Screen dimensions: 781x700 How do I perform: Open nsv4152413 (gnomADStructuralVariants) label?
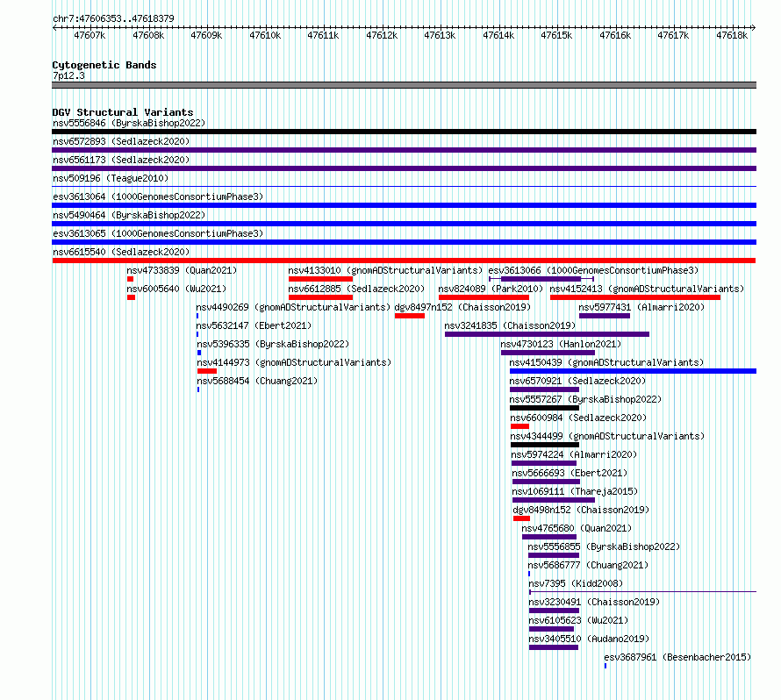coord(647,289)
